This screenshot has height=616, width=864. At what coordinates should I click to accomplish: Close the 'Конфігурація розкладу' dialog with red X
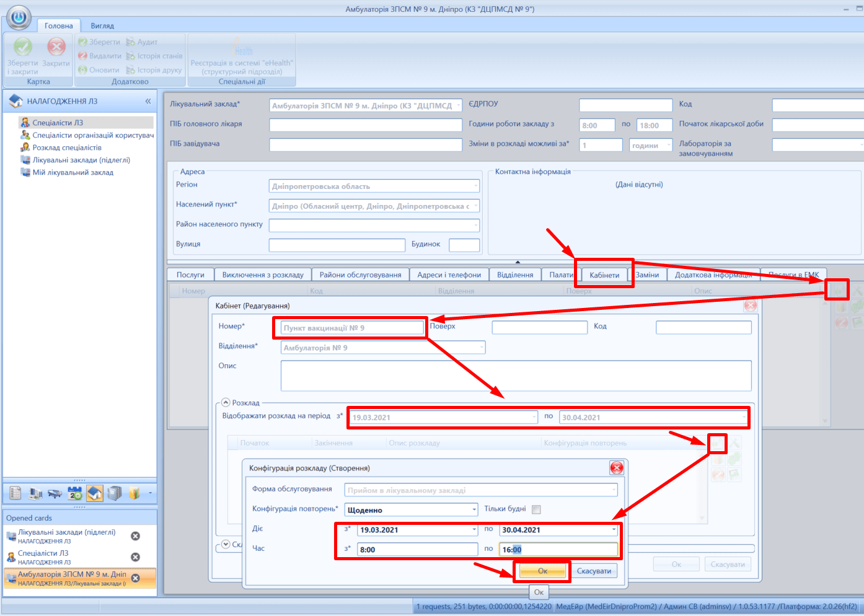coord(616,468)
